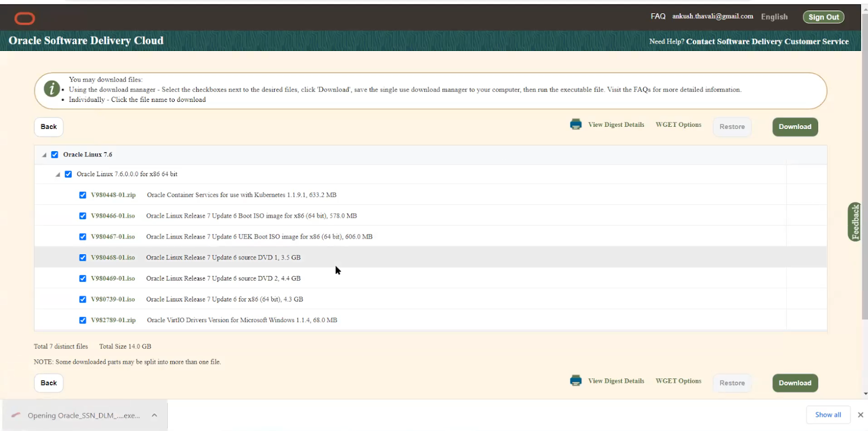Image resolution: width=868 pixels, height=431 pixels.
Task: Uncheck the V980466-01.iso checkbox
Action: (x=82, y=216)
